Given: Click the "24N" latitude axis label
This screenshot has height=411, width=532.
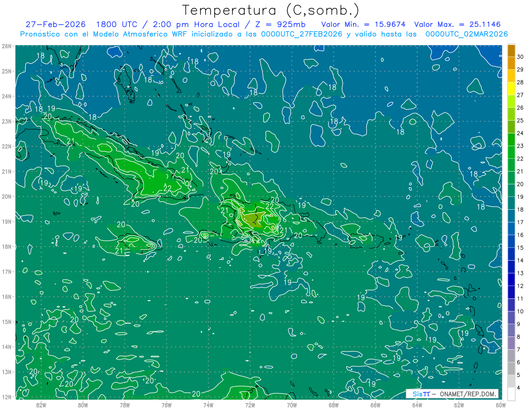Looking at the screenshot, I should 6,96.
